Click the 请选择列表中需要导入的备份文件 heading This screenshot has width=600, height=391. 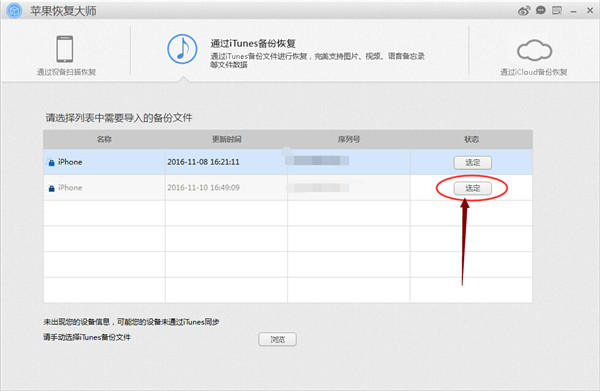pyautogui.click(x=119, y=118)
